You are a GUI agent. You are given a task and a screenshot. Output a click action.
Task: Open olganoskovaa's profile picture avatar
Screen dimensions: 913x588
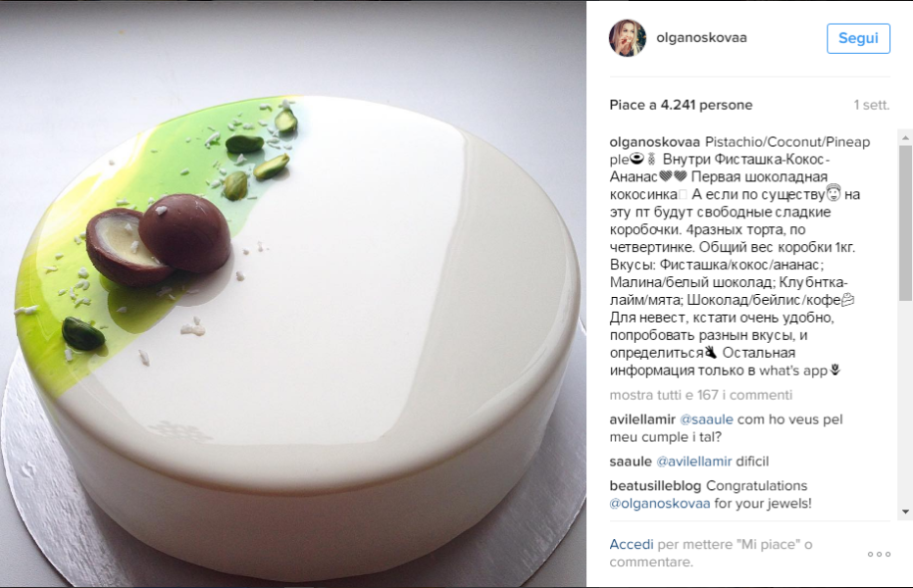[x=628, y=38]
